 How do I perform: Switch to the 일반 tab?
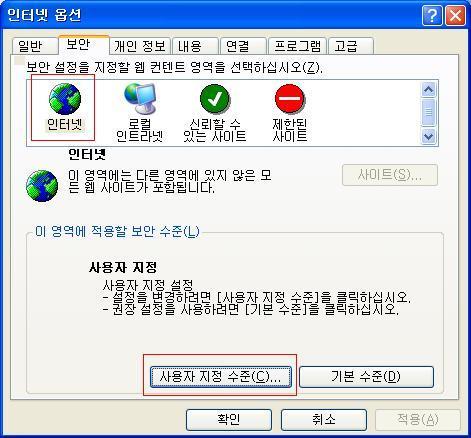point(31,46)
